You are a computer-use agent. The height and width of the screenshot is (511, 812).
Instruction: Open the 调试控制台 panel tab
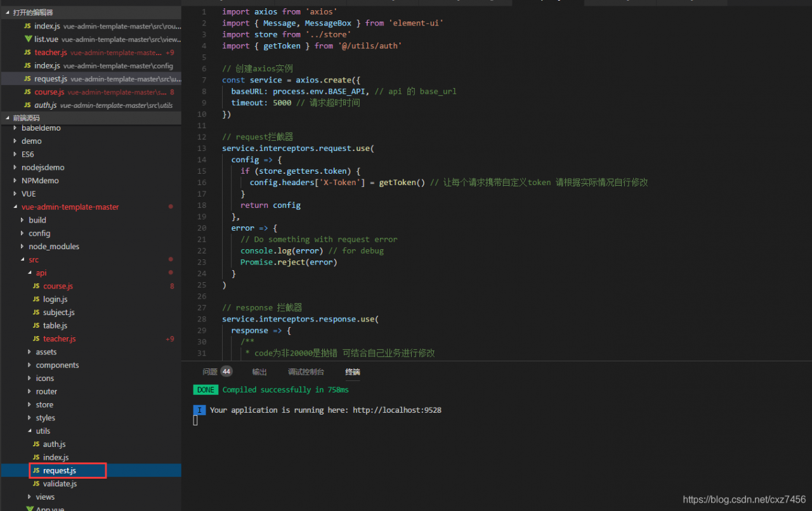tap(306, 372)
